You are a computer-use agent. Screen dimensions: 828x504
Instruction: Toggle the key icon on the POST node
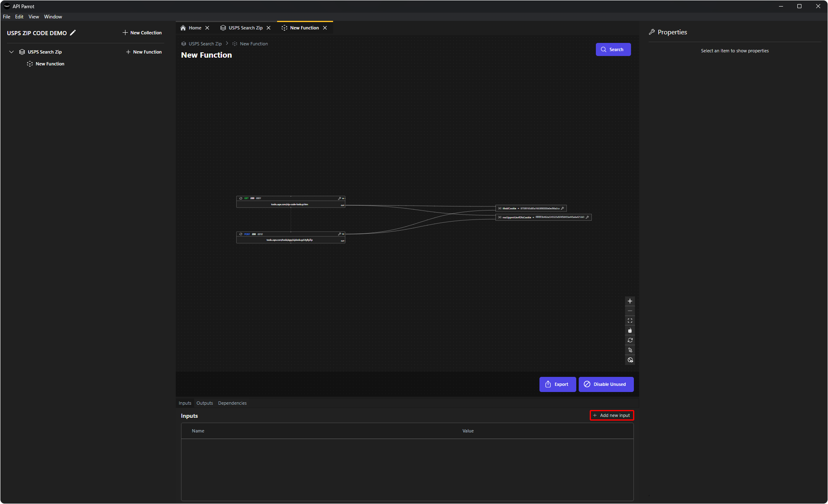pos(340,234)
